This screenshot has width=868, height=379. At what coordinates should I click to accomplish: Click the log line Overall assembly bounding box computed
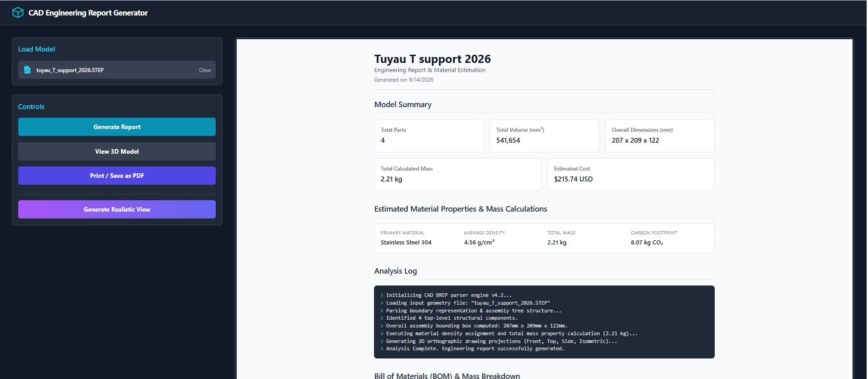pos(477,326)
